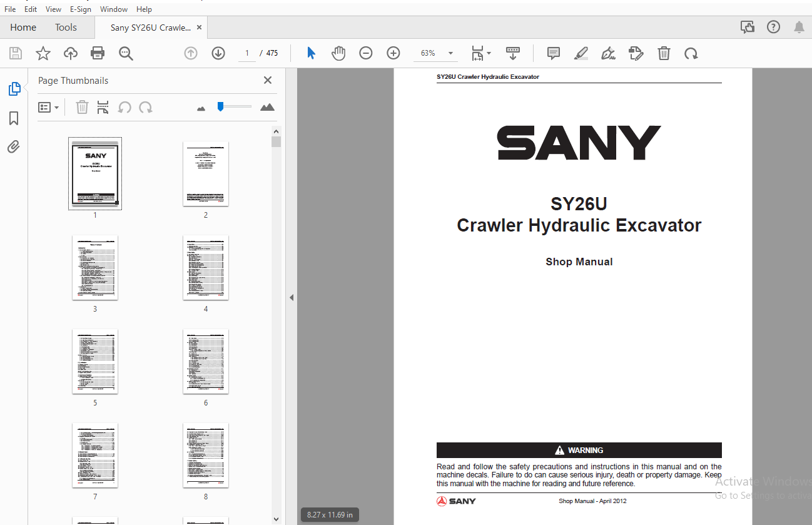Open the File menu

point(10,9)
